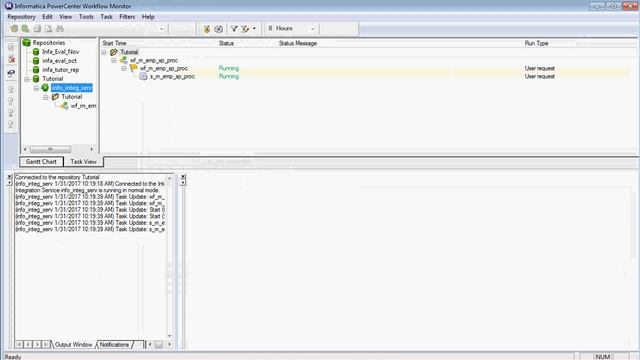The image size is (640, 360).
Task: Open the Tools menu
Action: (x=86, y=17)
